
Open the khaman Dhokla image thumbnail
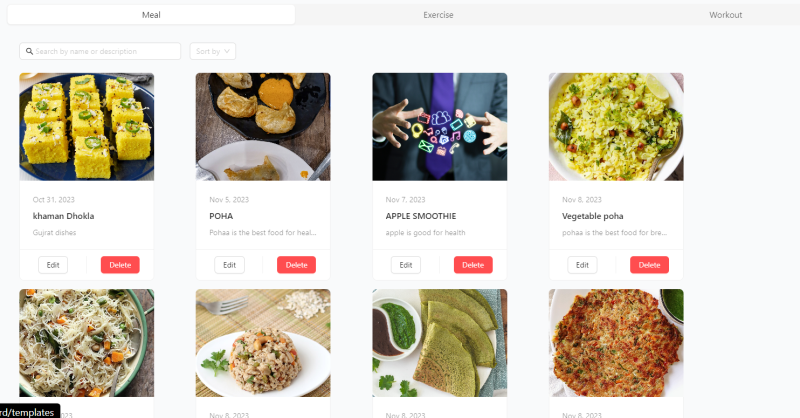point(87,127)
